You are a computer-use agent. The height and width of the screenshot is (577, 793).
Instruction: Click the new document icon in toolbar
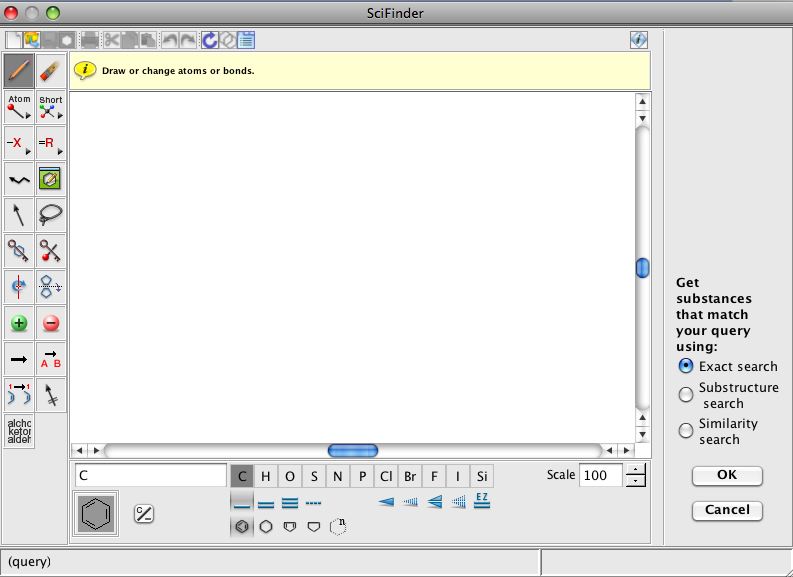click(14, 39)
